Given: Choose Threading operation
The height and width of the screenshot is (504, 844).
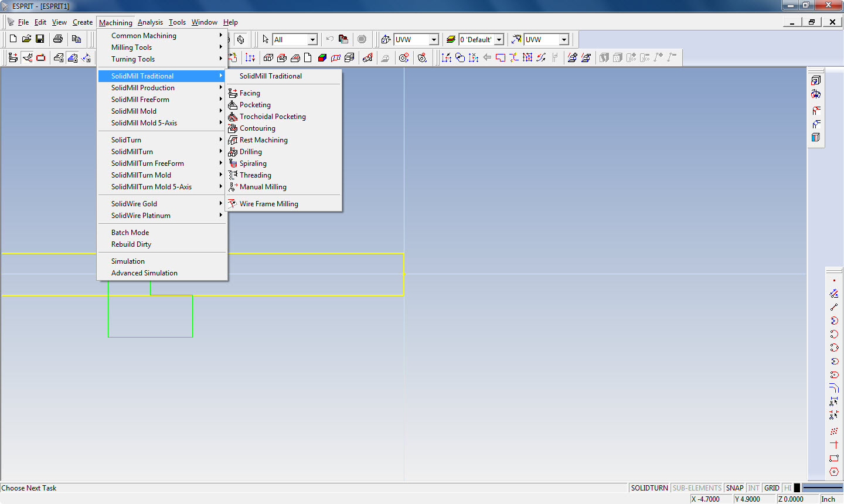Looking at the screenshot, I should pos(284,175).
